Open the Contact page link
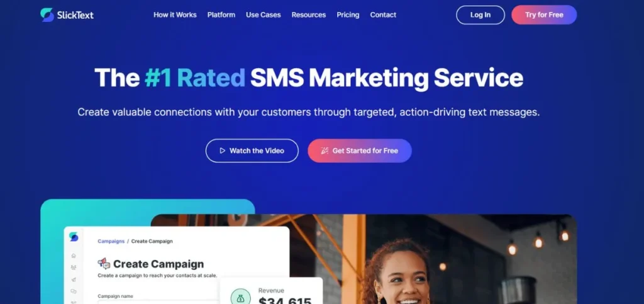The image size is (644, 304). tap(383, 14)
